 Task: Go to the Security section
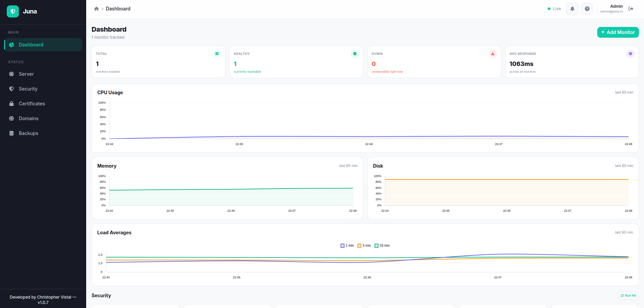(43, 89)
